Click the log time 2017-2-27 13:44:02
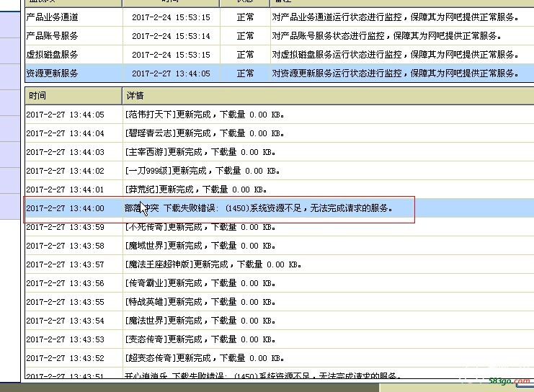Screen dimensions: 534x392 click(65, 171)
